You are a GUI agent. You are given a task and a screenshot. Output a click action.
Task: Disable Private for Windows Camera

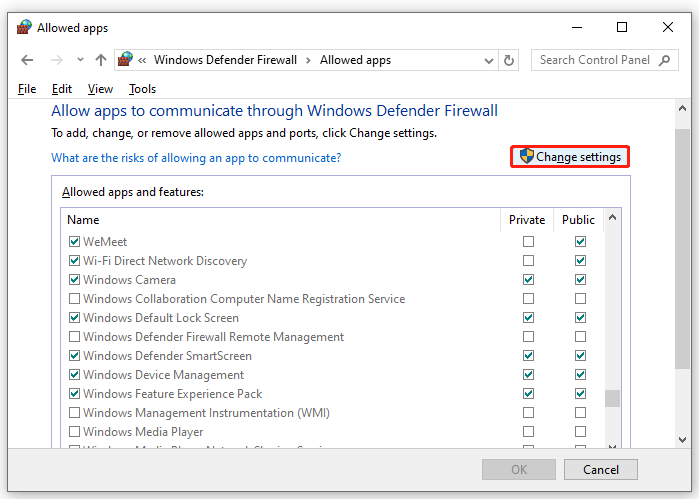(x=528, y=280)
